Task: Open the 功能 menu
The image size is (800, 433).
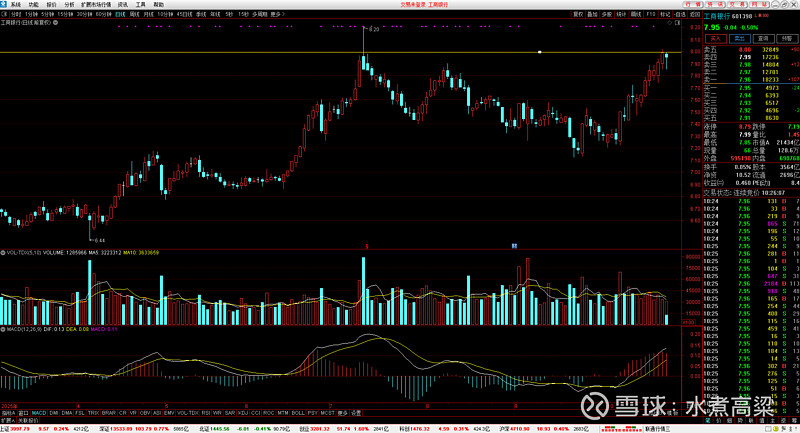Action: tap(34, 5)
